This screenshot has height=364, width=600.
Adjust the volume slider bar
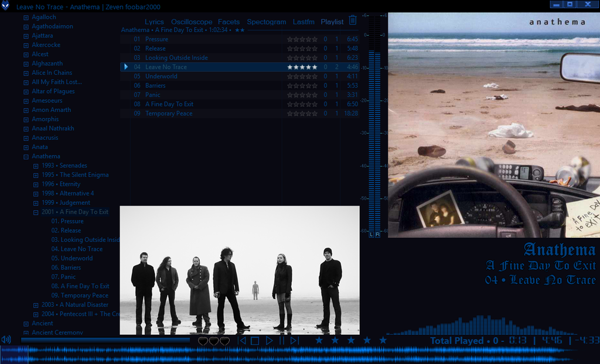pos(105,340)
